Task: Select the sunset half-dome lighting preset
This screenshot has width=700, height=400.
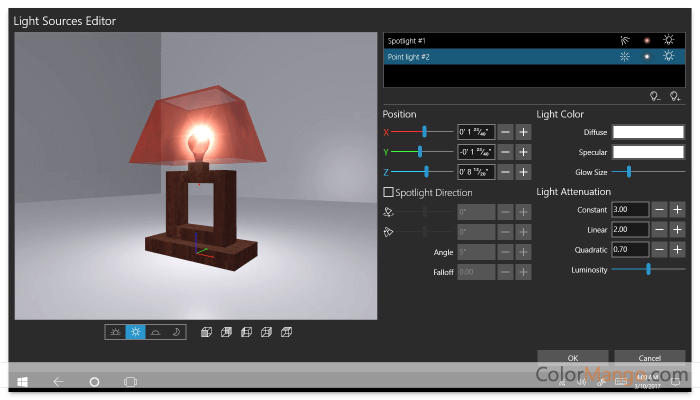Action: [156, 332]
